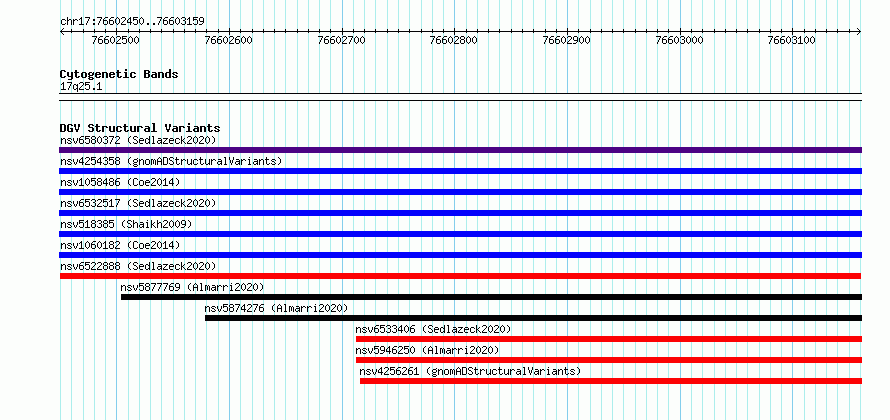Click the red bar under nsv6533406
The image size is (890, 420).
[x=609, y=339]
